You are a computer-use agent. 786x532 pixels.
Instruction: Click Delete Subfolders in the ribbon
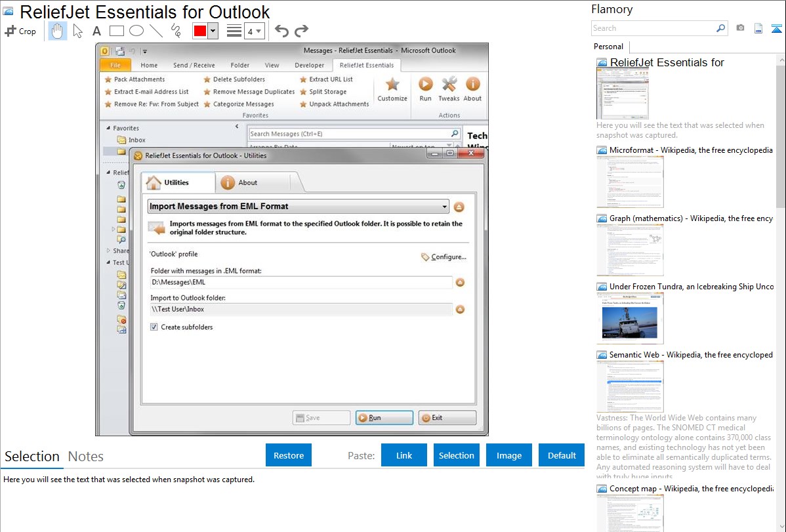[234, 79]
